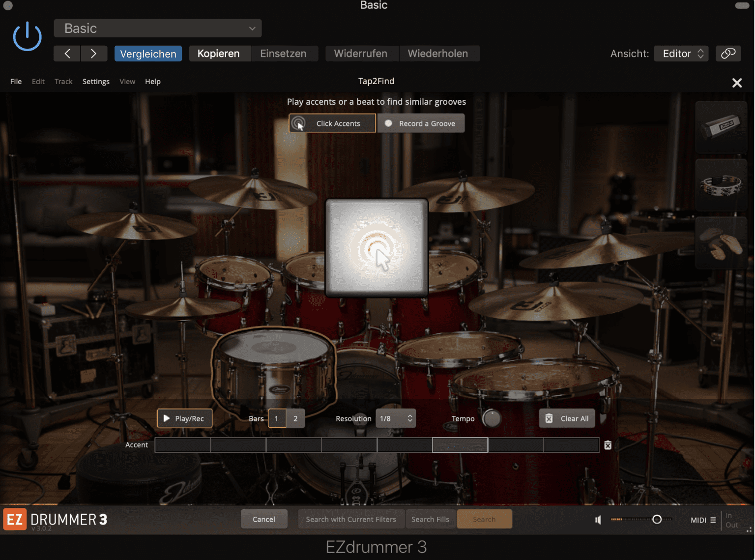Click the highlighted snare drum
This screenshot has width=755, height=560.
[274, 371]
